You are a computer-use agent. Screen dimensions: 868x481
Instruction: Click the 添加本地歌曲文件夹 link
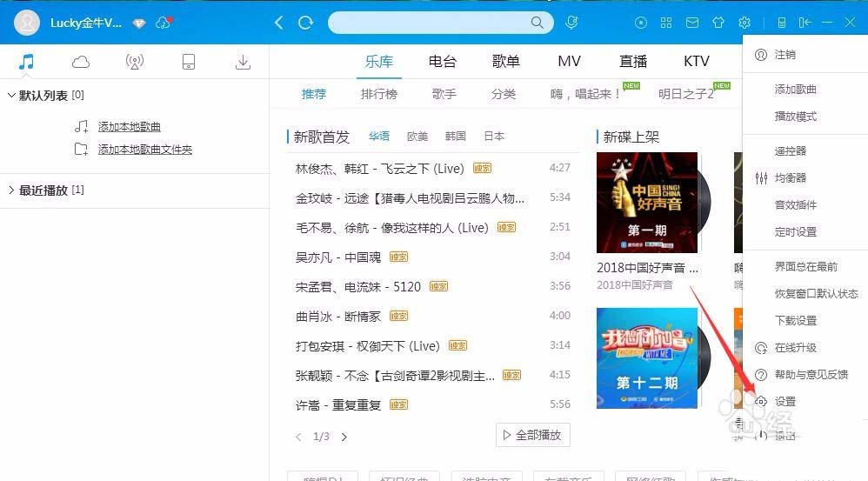(145, 150)
